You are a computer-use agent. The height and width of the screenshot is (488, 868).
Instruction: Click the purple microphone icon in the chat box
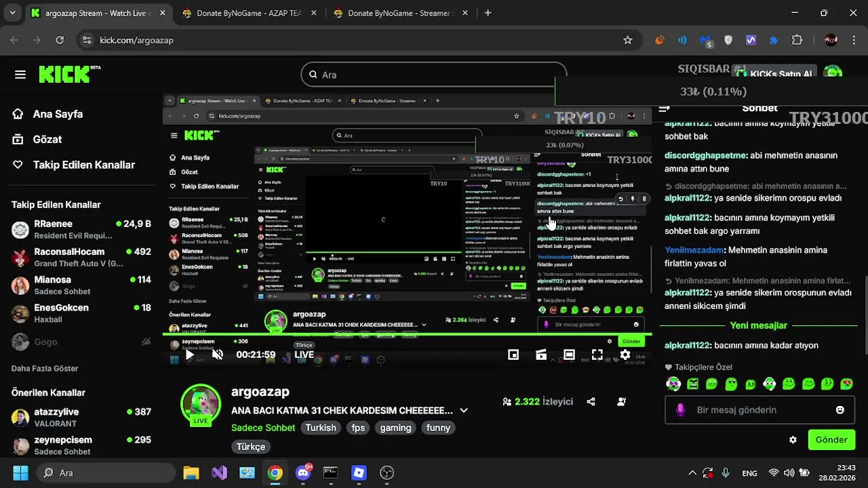pyautogui.click(x=681, y=410)
